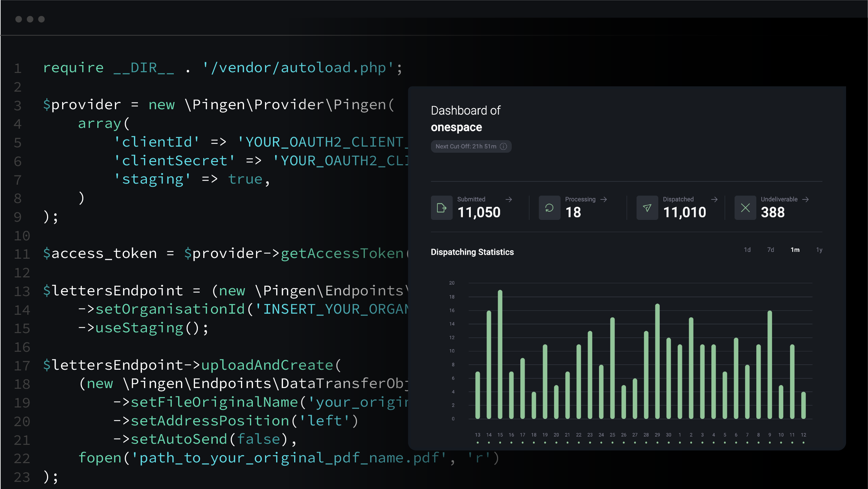Switch chart range to 1d

point(748,250)
